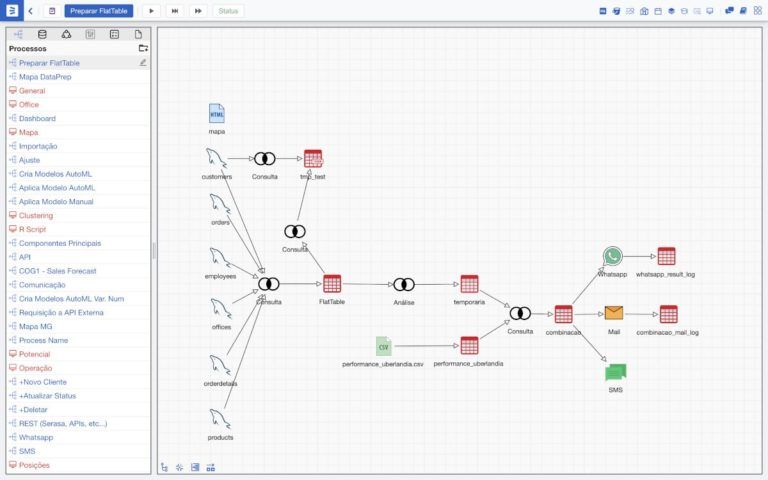Click the monitor icon in top toolbar
The width and height of the screenshot is (768, 480).
pos(710,11)
